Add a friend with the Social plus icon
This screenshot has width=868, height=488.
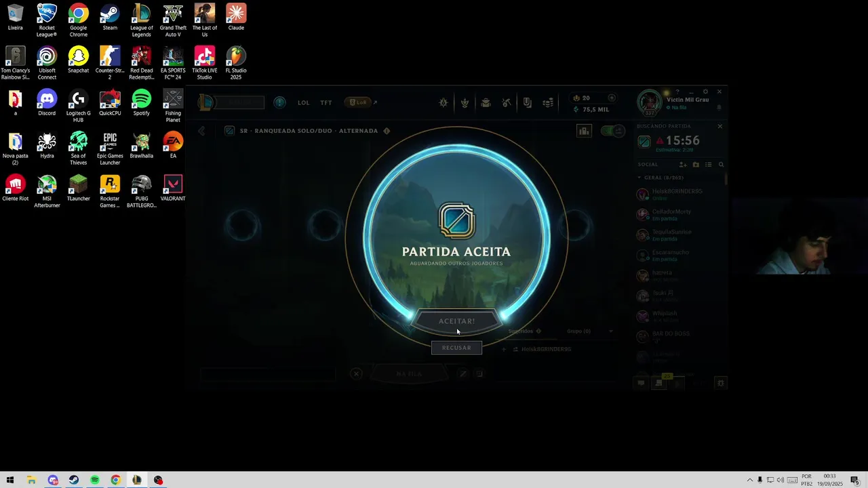(683, 165)
